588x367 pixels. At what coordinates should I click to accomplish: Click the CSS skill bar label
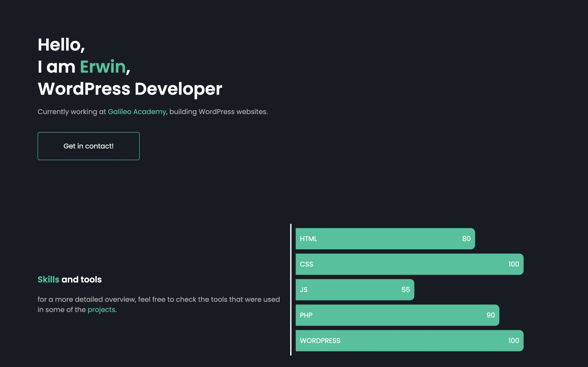[x=306, y=264]
